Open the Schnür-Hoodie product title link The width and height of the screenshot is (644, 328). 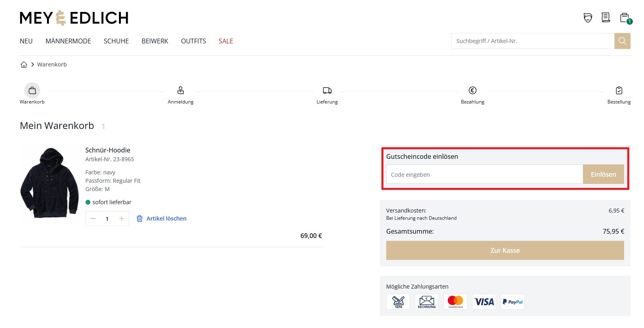click(108, 150)
